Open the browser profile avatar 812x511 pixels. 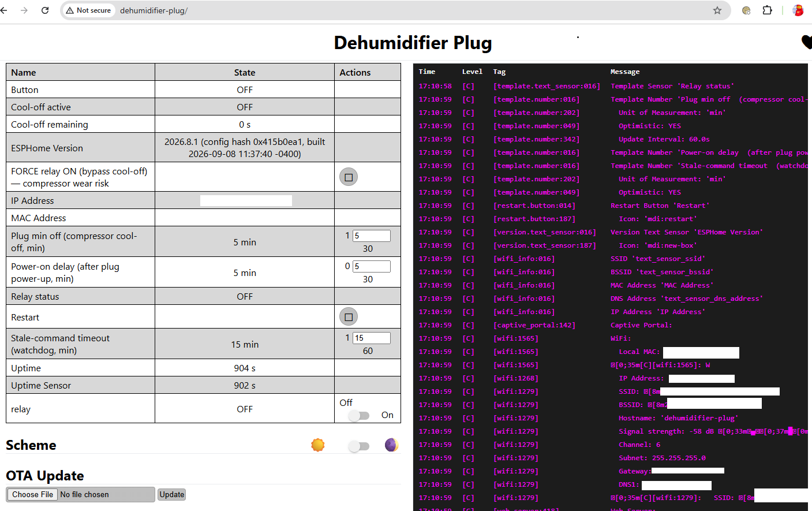point(798,10)
